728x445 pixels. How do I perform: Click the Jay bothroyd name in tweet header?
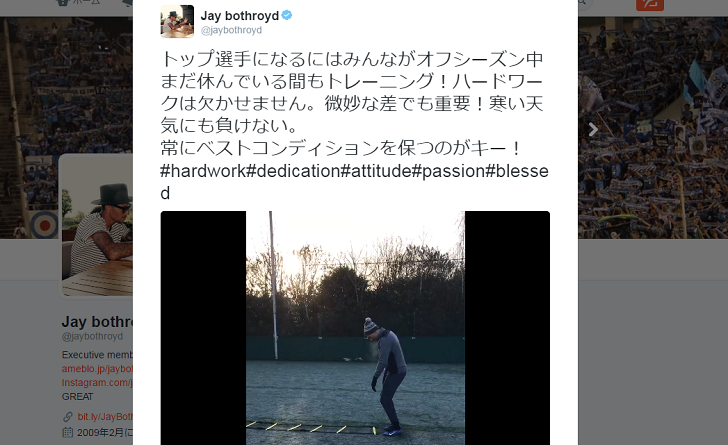(x=240, y=16)
